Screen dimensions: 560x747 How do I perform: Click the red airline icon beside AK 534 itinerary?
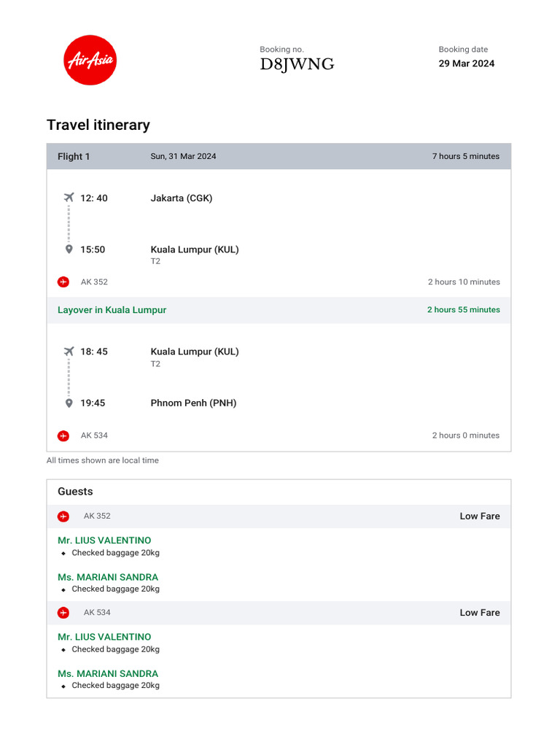pyautogui.click(x=63, y=436)
